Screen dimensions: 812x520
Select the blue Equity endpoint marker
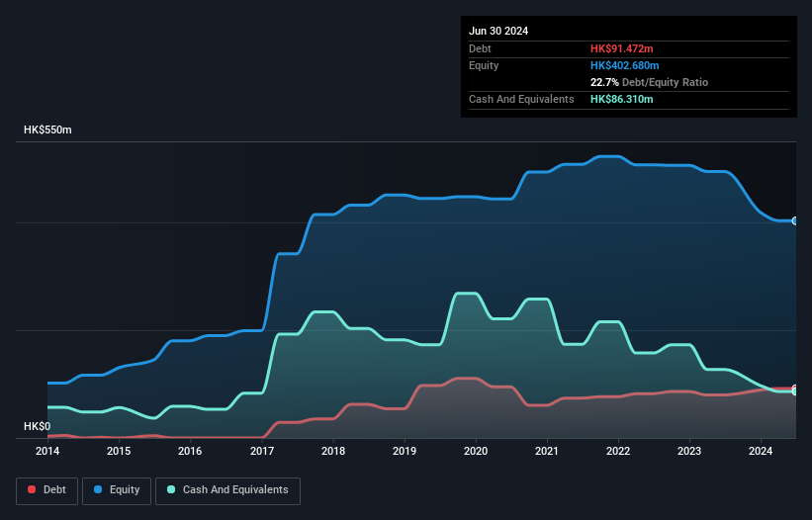coord(795,220)
